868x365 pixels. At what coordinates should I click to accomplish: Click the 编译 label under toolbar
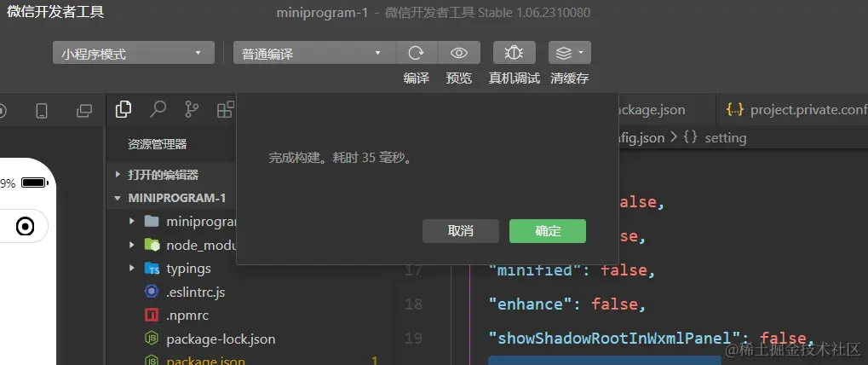[x=417, y=78]
